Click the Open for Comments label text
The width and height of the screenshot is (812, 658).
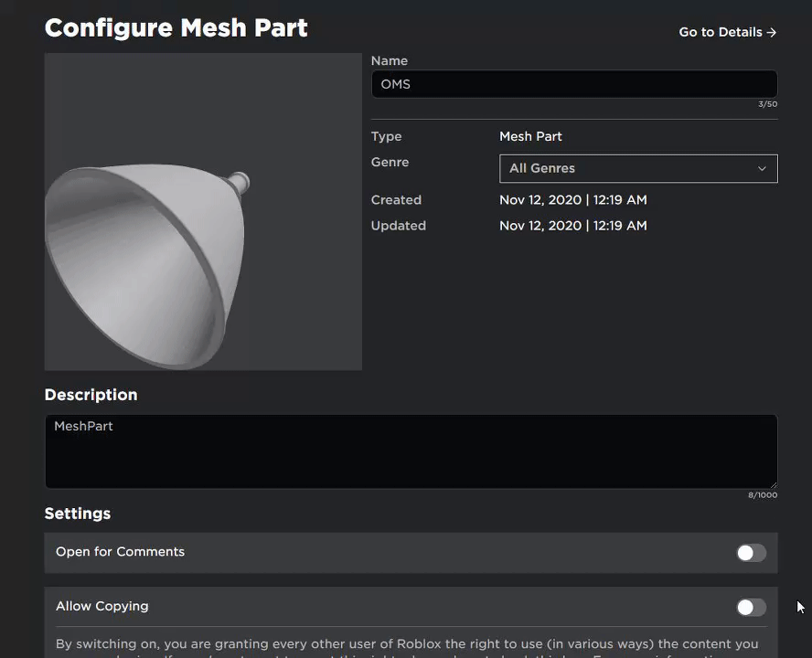120,552
